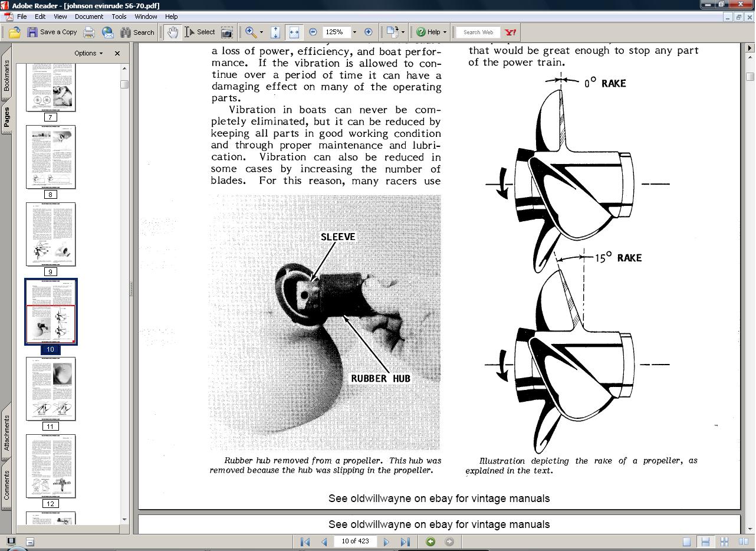Toggle Continuous Facing page layout

[x=724, y=541]
